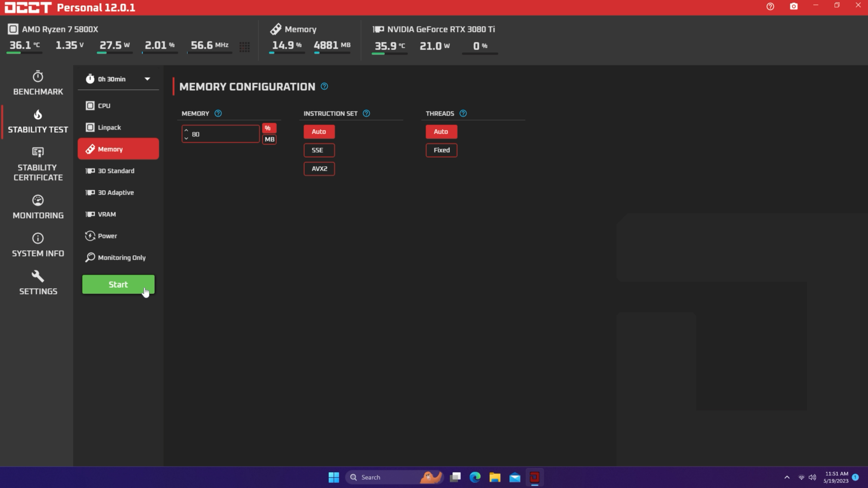
Task: Choose the AVX2 instruction set
Action: click(319, 169)
